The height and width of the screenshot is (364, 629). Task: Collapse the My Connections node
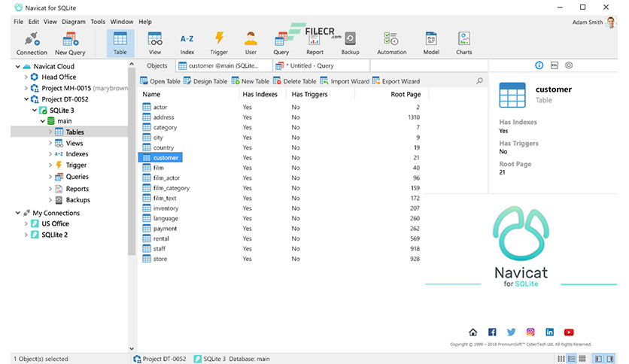tap(17, 213)
